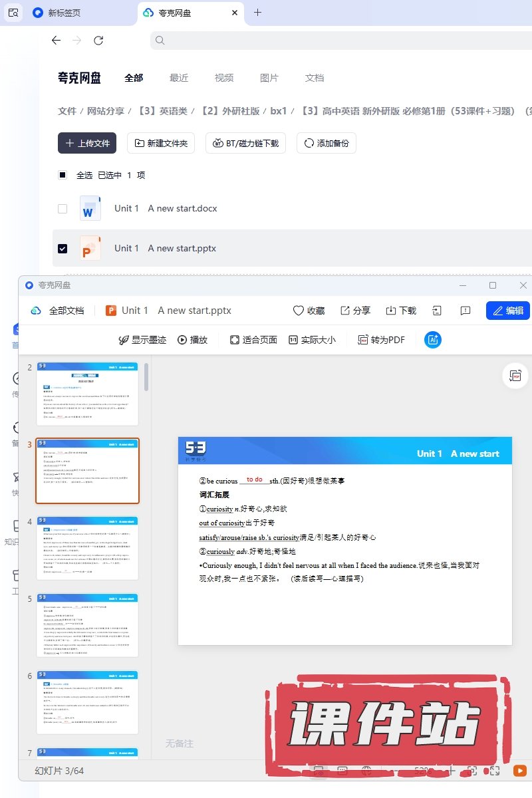Screen dimensions: 532x798
Task: Click the floating PDF export icon
Action: click(x=515, y=376)
